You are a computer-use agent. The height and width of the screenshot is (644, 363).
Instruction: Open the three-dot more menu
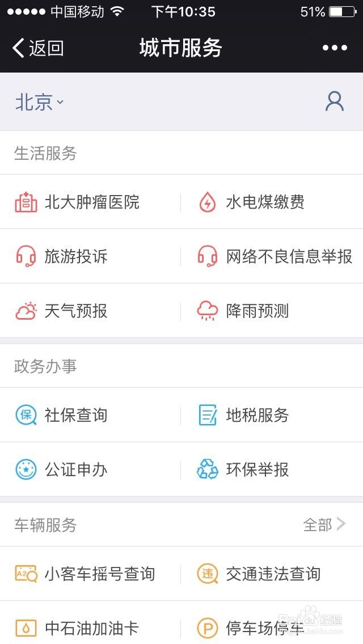pos(335,48)
